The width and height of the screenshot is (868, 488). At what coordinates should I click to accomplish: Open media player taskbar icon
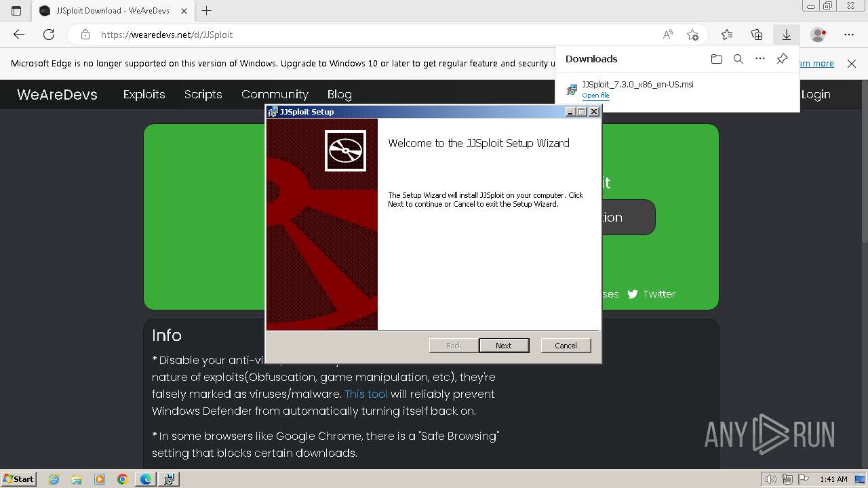tap(100, 479)
